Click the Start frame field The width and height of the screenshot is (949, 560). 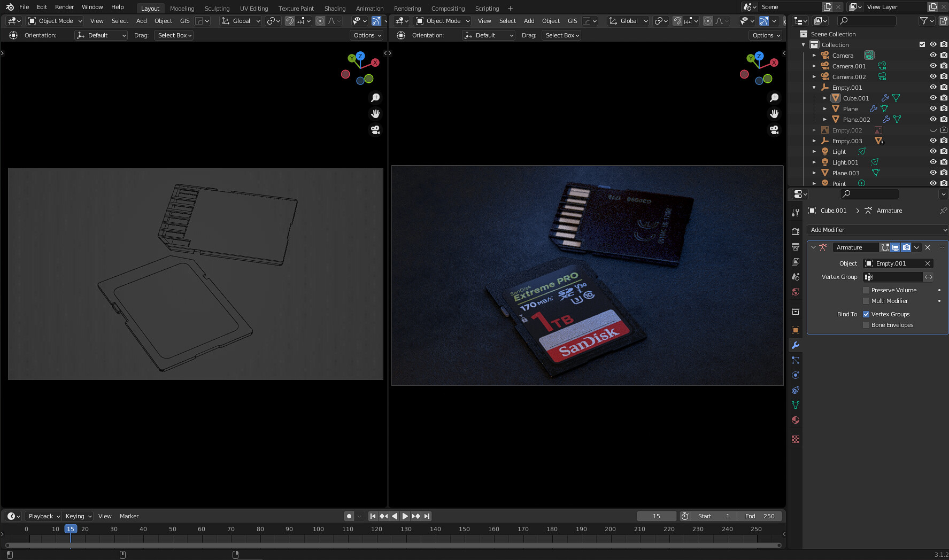click(714, 516)
